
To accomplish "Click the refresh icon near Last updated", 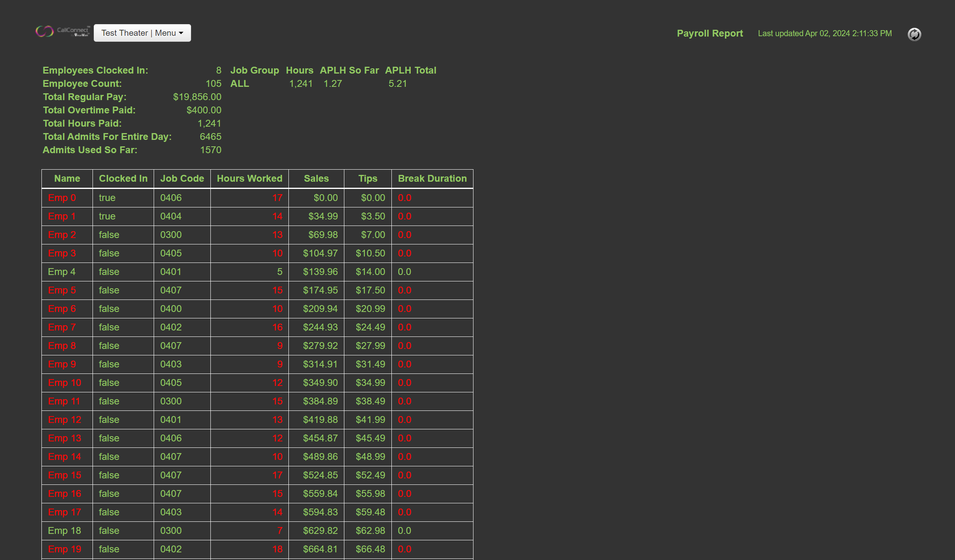I will (914, 34).
